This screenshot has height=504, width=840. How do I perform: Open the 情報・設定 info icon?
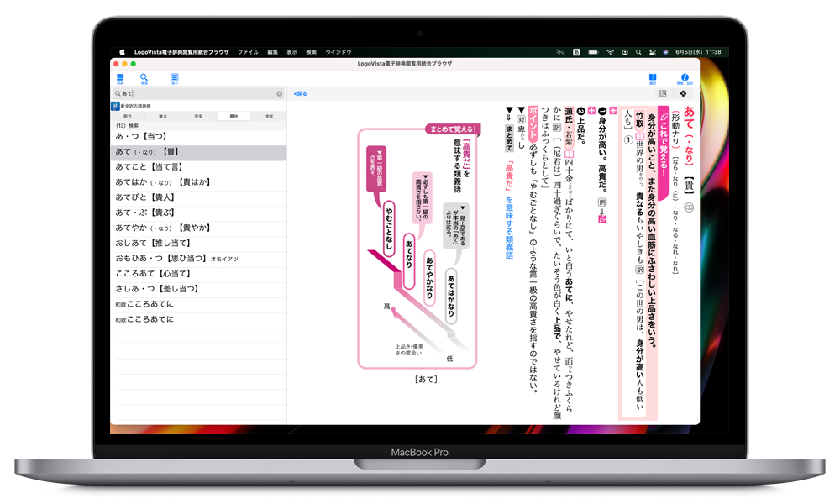click(x=685, y=77)
